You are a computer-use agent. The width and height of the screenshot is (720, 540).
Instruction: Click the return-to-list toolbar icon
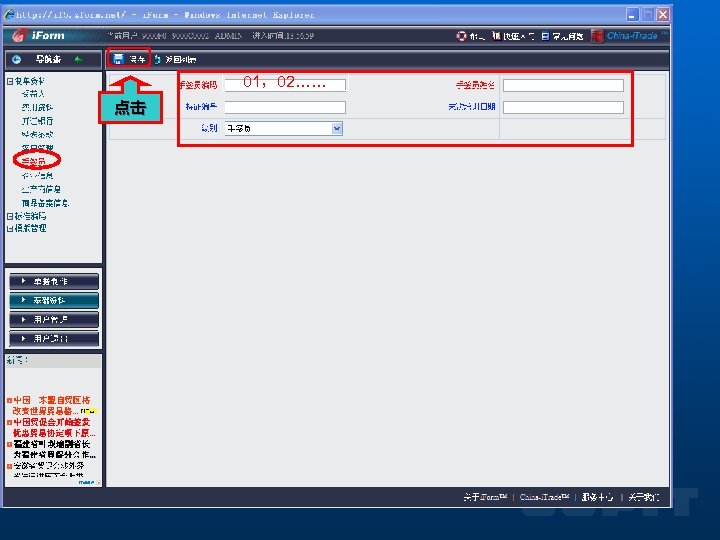158,59
